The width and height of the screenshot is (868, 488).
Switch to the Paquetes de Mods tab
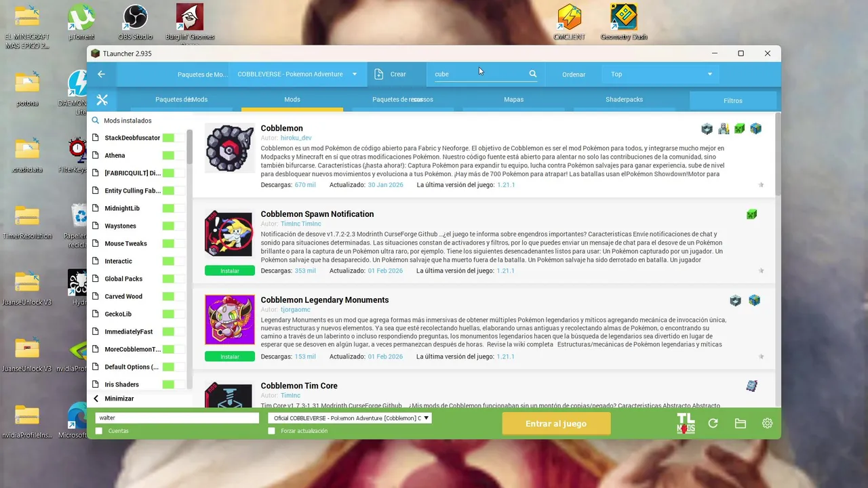[x=181, y=100]
